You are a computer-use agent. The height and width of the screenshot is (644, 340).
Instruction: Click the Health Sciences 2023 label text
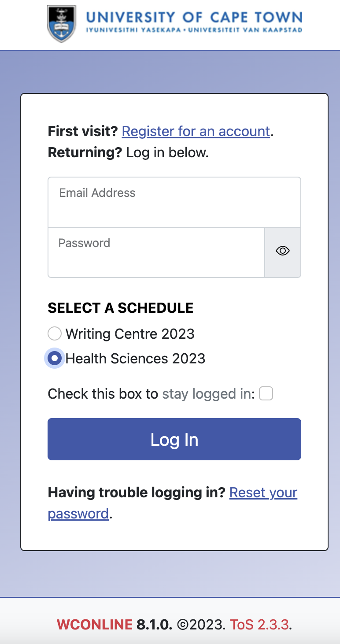[x=135, y=359]
